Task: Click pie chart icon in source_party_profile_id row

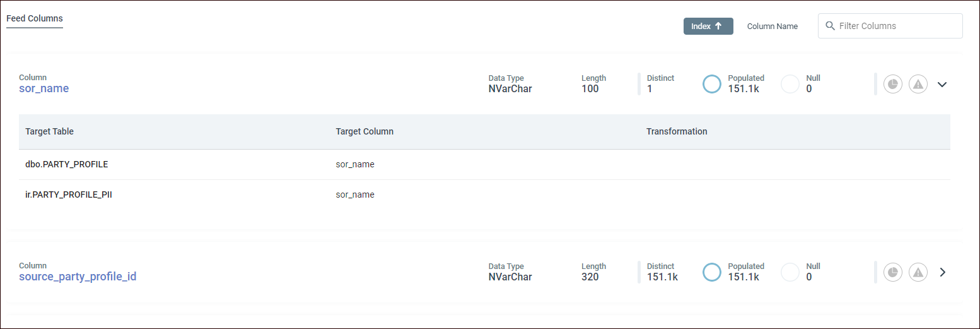Action: click(x=892, y=272)
